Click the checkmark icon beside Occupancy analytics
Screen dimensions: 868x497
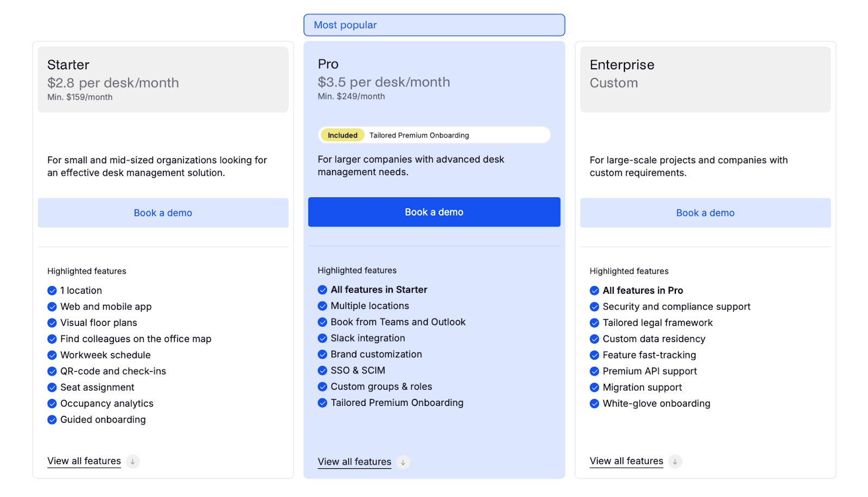pyautogui.click(x=52, y=404)
